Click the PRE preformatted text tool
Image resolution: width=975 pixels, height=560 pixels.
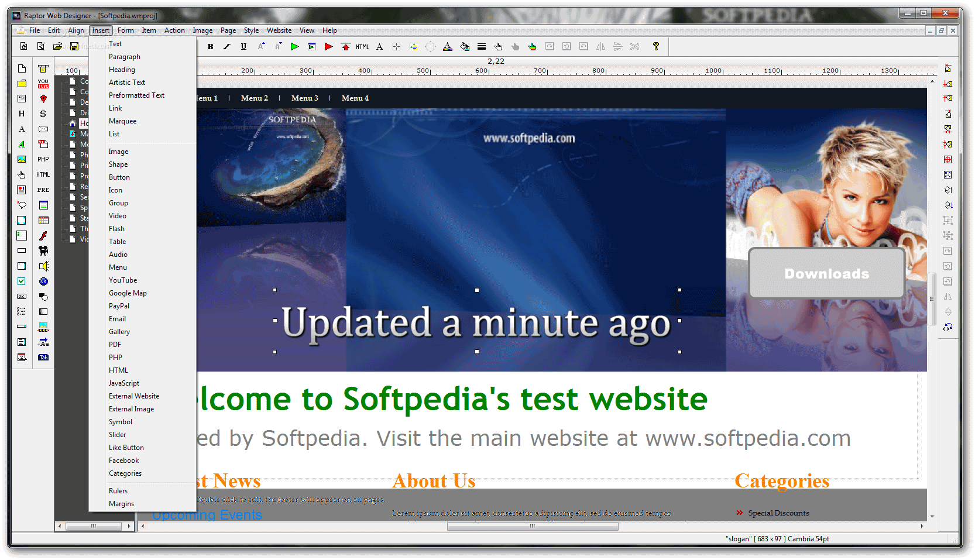click(x=43, y=190)
